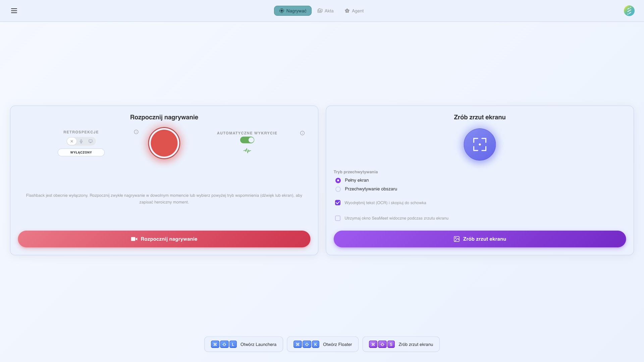Check Utrzymaj okno SeaMeet widoczne option

337,218
